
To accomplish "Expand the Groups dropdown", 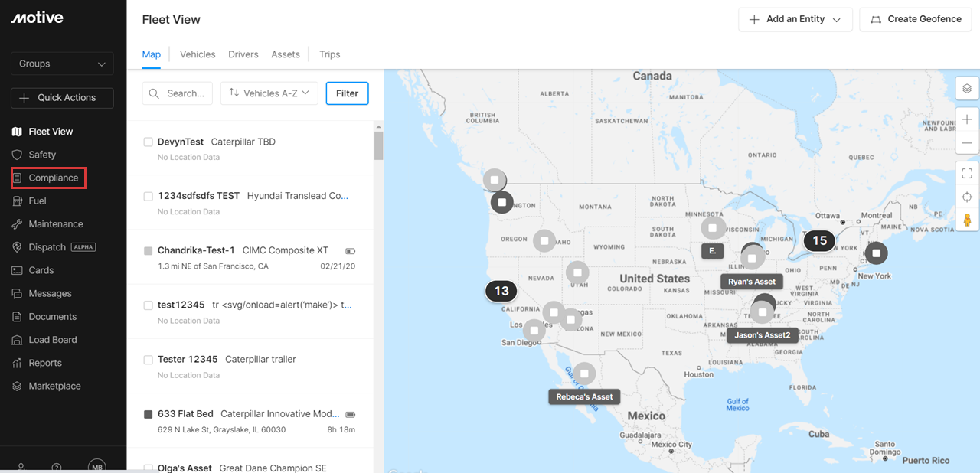I will coord(62,64).
